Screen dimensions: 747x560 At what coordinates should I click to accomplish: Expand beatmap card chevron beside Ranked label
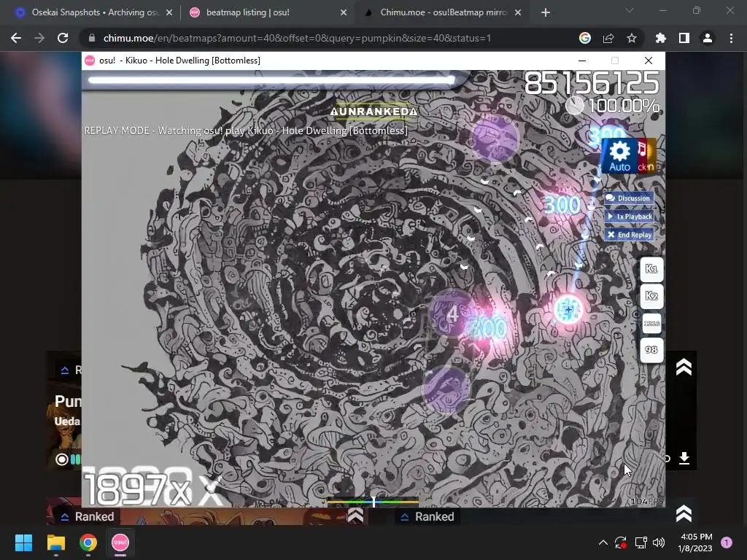(355, 516)
